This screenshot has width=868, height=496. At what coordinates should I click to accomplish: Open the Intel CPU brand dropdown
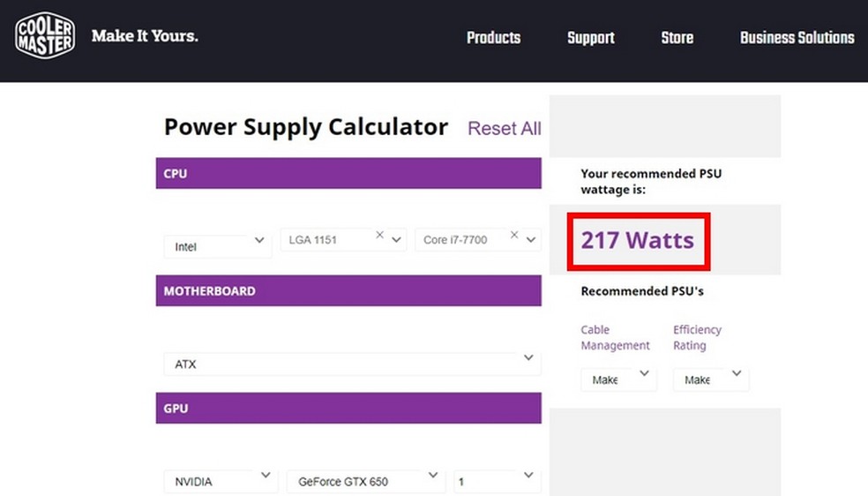tap(218, 246)
